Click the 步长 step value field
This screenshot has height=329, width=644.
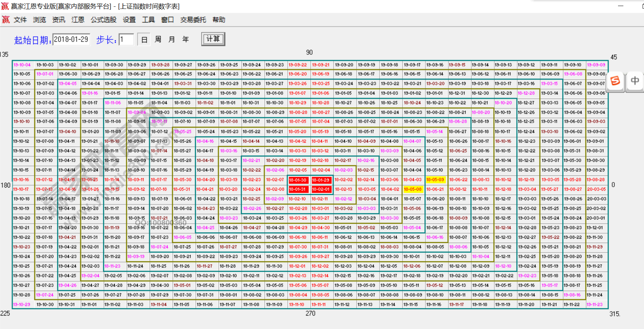tap(126, 39)
